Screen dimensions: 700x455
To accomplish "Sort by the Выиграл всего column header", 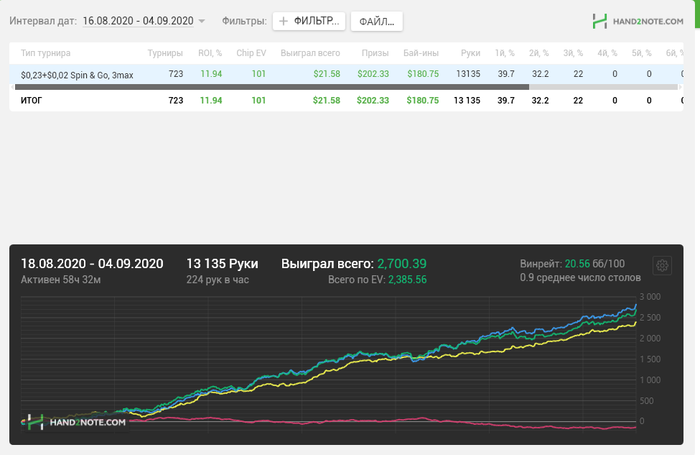I will click(310, 53).
